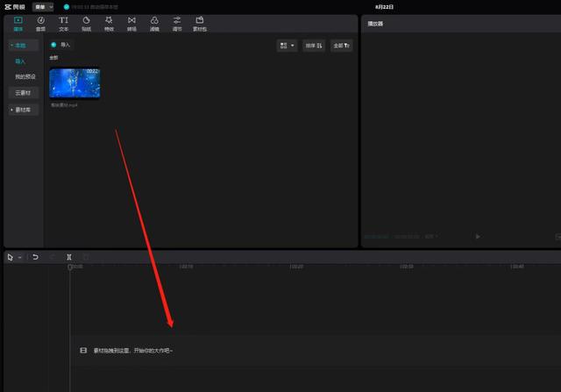Select the 云素材 (Cloud material) sidebar item
The width and height of the screenshot is (561, 392).
pyautogui.click(x=20, y=92)
